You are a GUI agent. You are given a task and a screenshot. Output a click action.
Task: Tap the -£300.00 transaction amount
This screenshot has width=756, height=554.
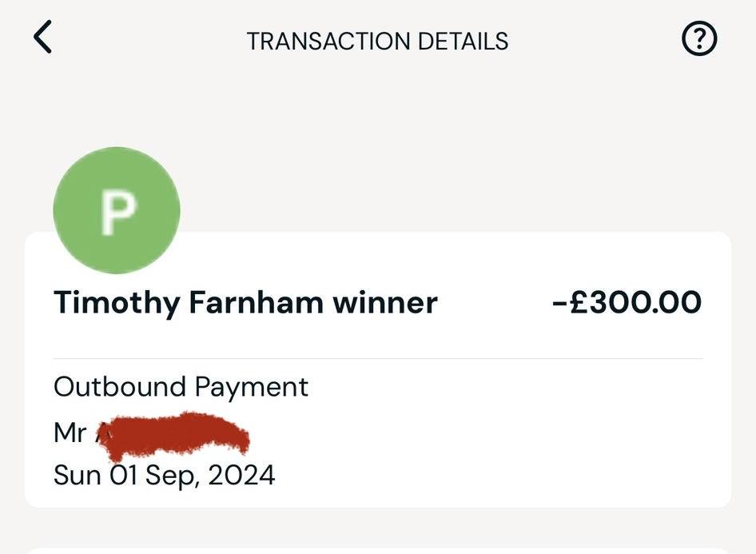[x=627, y=302]
